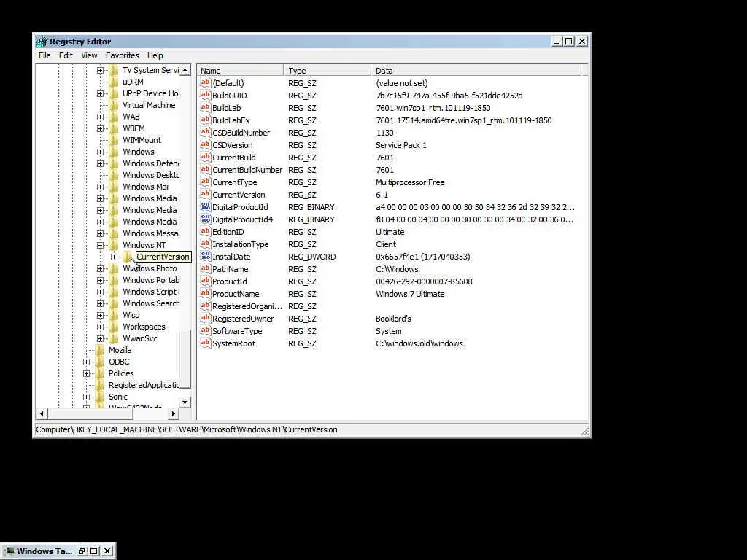Click the Virtual Machine folder icon
This screenshot has width=747, height=560.
(x=114, y=105)
